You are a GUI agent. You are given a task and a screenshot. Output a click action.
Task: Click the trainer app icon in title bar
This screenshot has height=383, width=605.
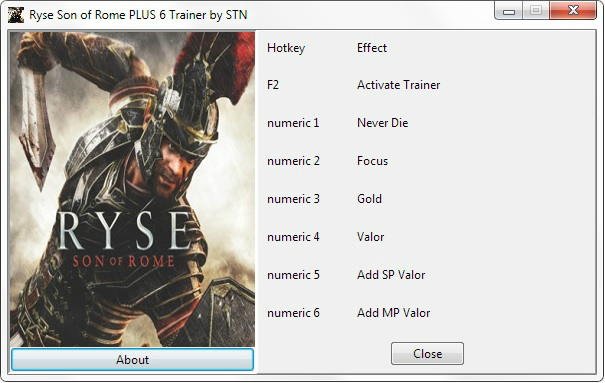click(x=16, y=15)
